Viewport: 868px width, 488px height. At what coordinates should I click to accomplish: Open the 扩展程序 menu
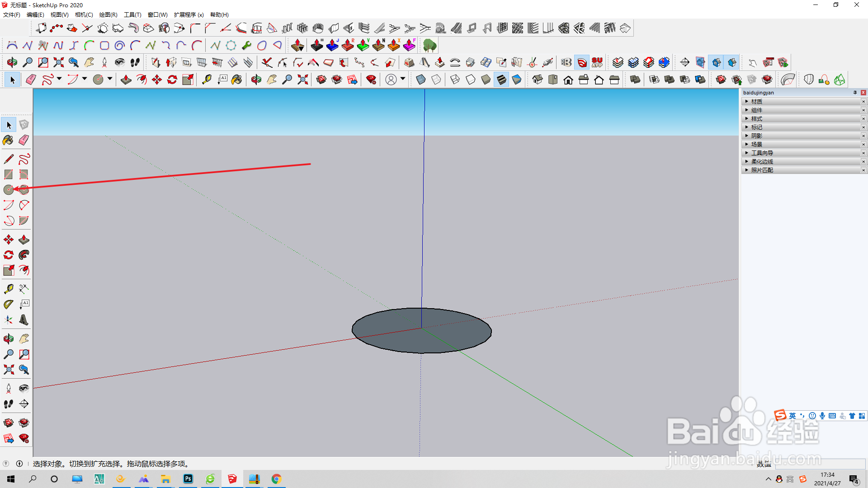[x=188, y=15]
